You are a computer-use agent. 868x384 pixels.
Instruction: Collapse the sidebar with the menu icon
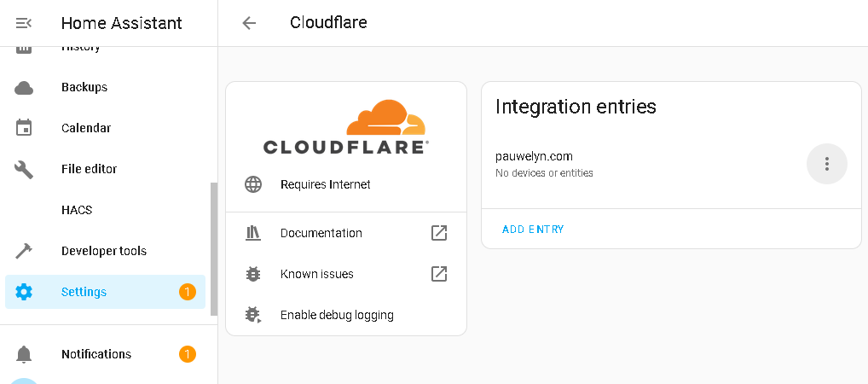23,23
